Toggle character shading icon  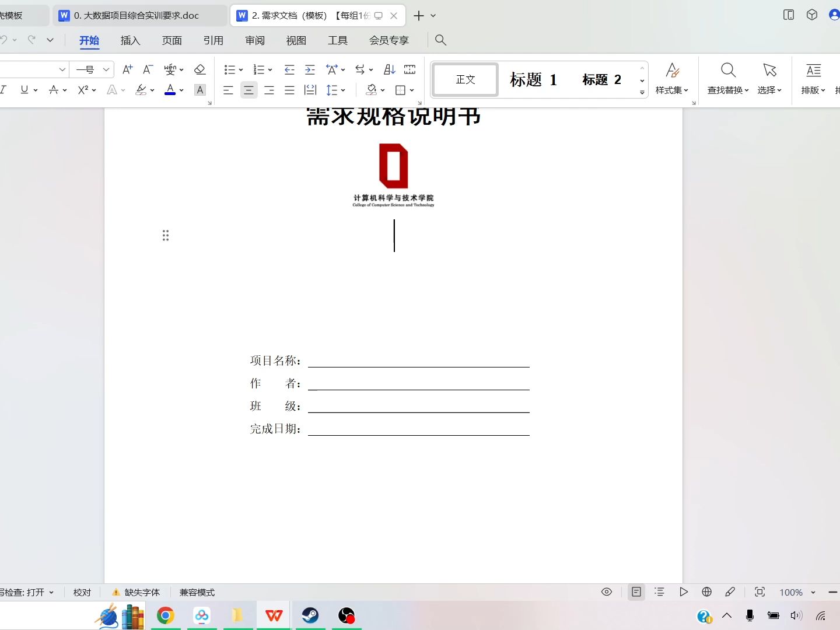pyautogui.click(x=200, y=90)
